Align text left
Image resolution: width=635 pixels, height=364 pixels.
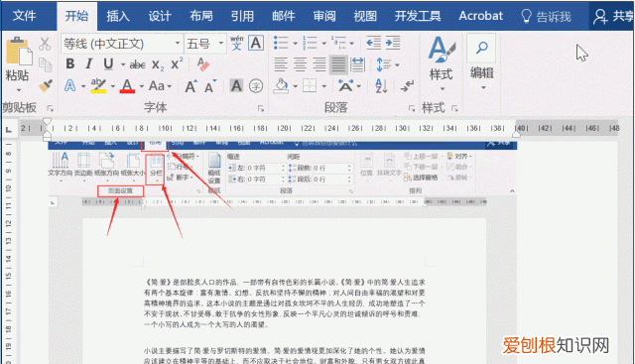(x=281, y=64)
